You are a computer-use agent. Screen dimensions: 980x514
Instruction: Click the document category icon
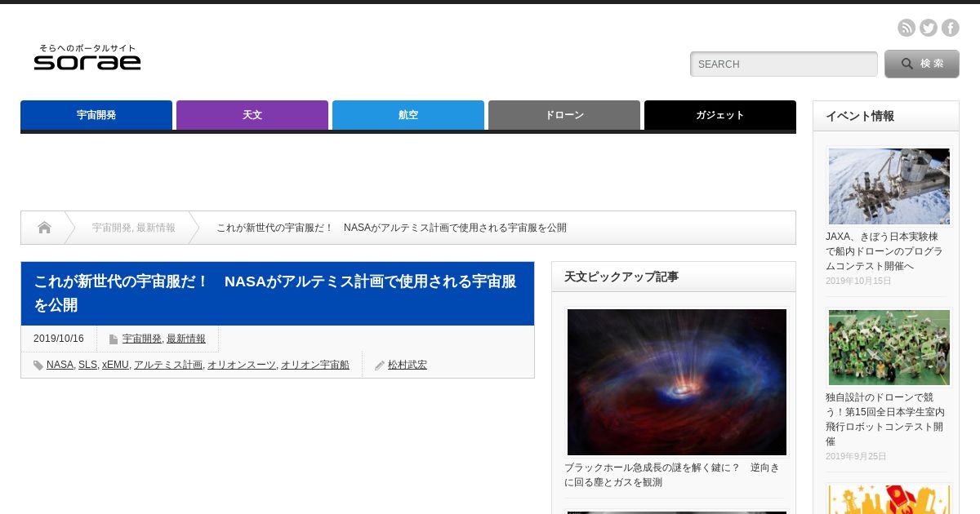tap(114, 339)
